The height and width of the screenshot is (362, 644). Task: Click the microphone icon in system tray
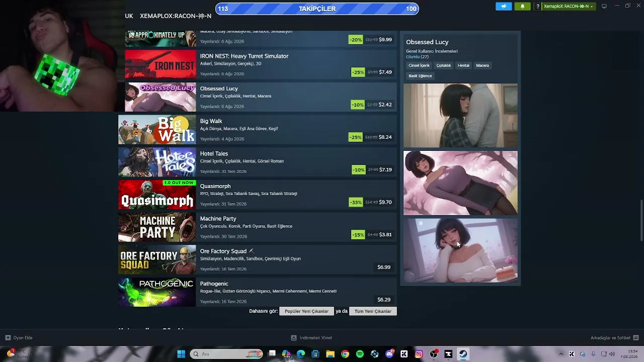(x=593, y=354)
